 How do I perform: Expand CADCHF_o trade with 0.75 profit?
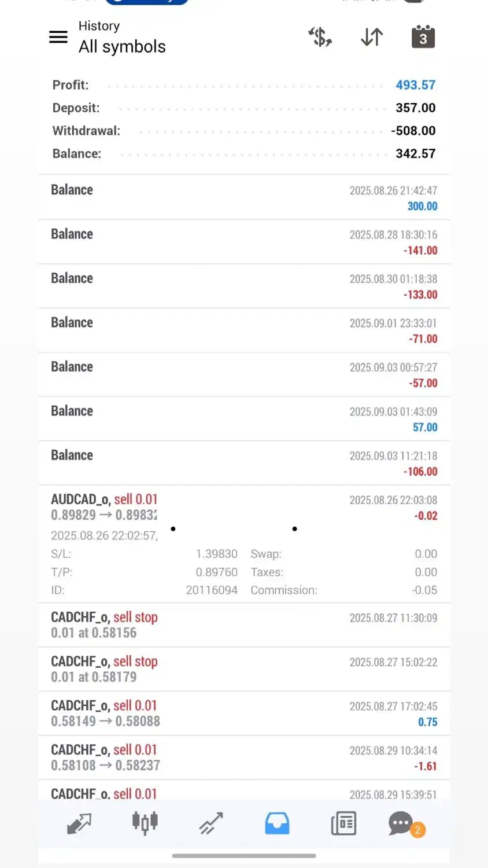pyautogui.click(x=243, y=713)
